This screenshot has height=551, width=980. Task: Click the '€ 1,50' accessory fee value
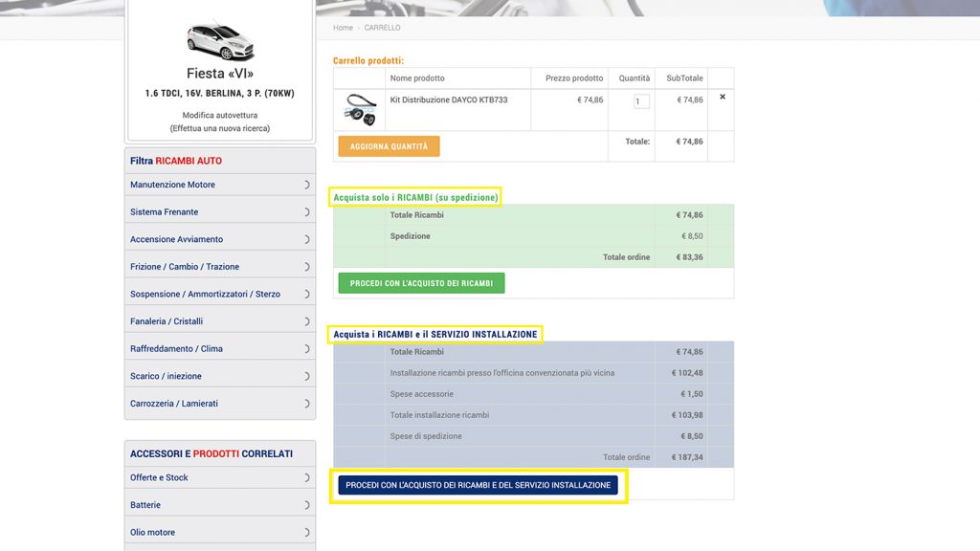click(x=691, y=394)
